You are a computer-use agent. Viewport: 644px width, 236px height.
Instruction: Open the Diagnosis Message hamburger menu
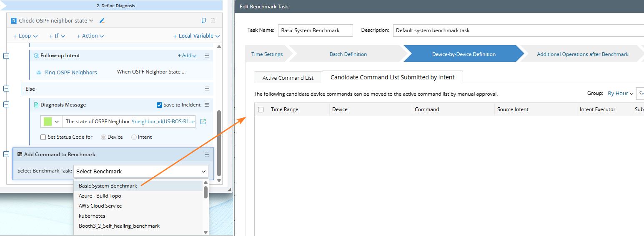click(207, 105)
